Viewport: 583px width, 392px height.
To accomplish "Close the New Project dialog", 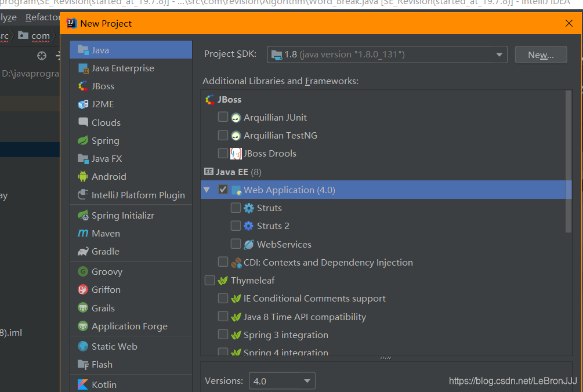I will click(569, 23).
